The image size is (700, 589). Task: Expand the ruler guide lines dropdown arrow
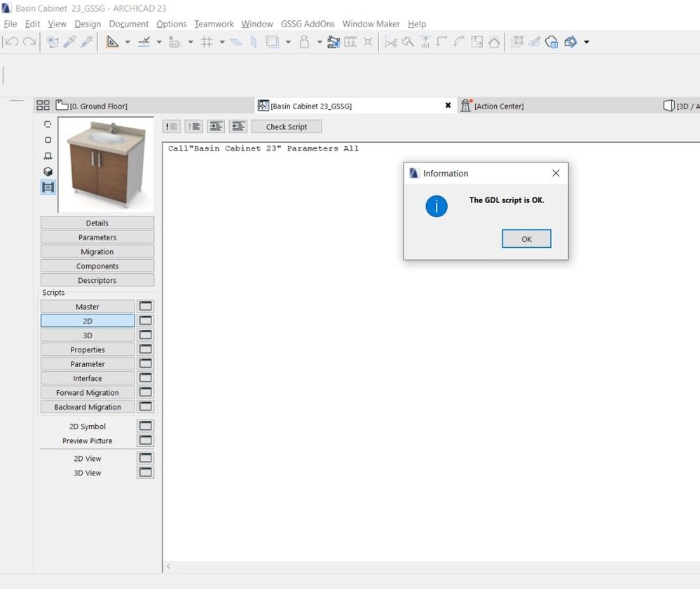tap(128, 42)
